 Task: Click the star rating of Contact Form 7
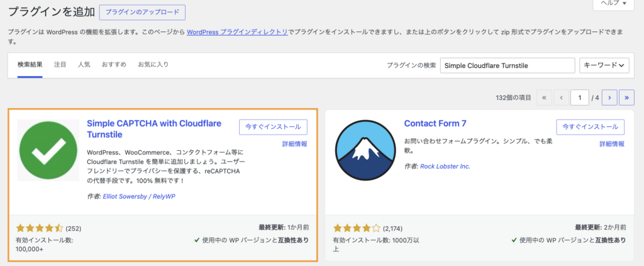(x=357, y=228)
